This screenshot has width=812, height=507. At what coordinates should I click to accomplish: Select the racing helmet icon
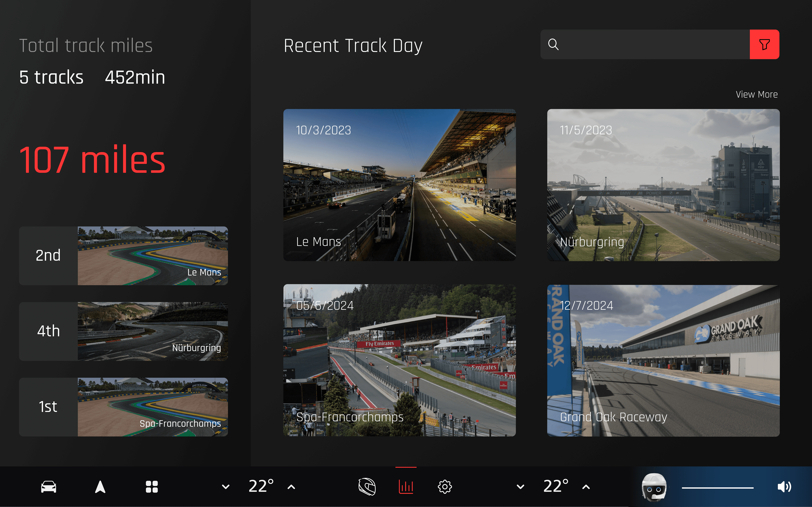click(x=367, y=487)
